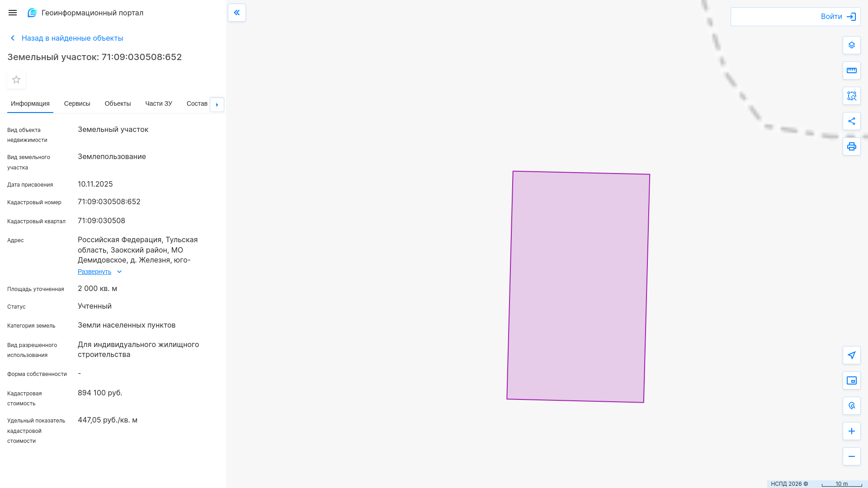Open the map layers panel

851,45
